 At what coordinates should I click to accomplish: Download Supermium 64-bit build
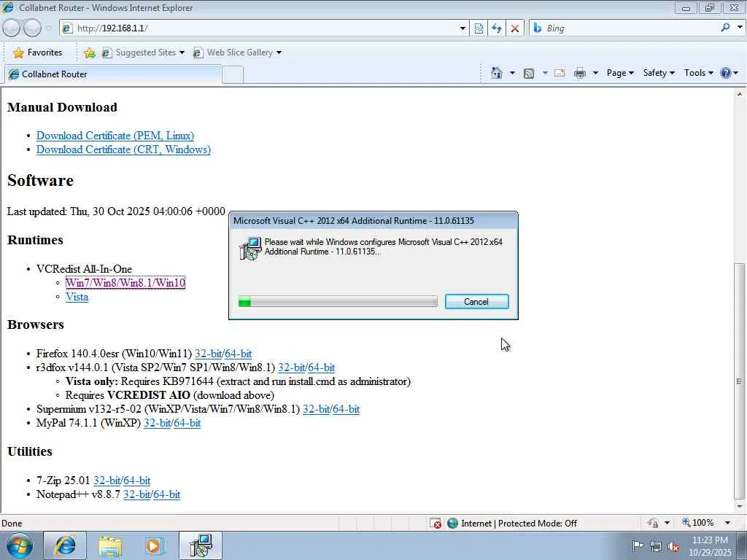pyautogui.click(x=346, y=409)
